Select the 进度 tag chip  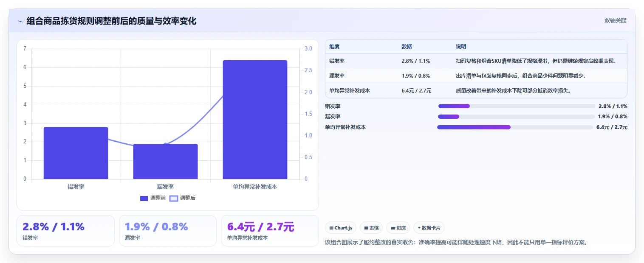pyautogui.click(x=398, y=228)
